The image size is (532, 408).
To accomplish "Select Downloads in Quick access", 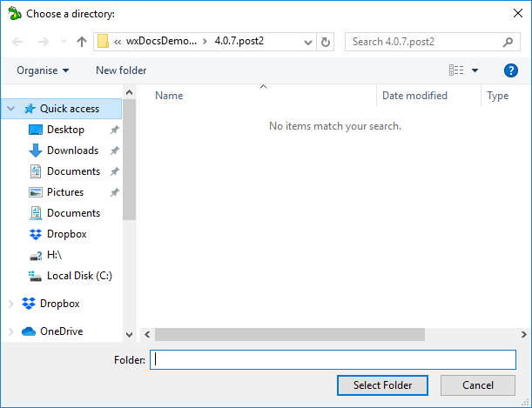I will tap(72, 150).
